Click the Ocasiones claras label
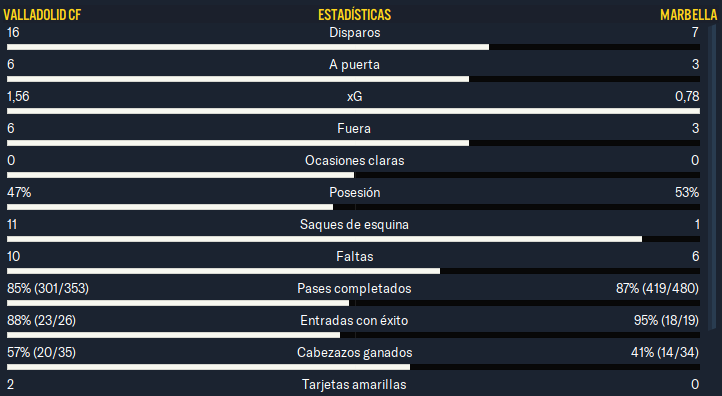The width and height of the screenshot is (722, 396). (355, 160)
